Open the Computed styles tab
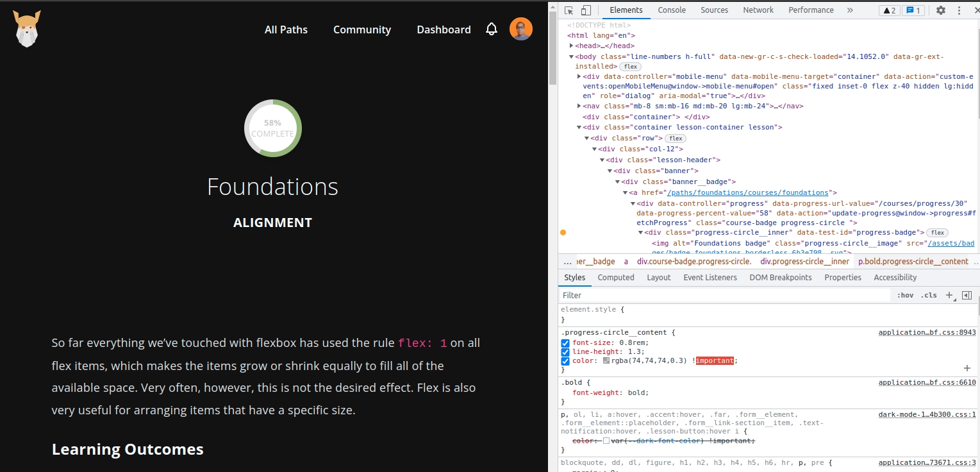980x472 pixels. pos(616,278)
